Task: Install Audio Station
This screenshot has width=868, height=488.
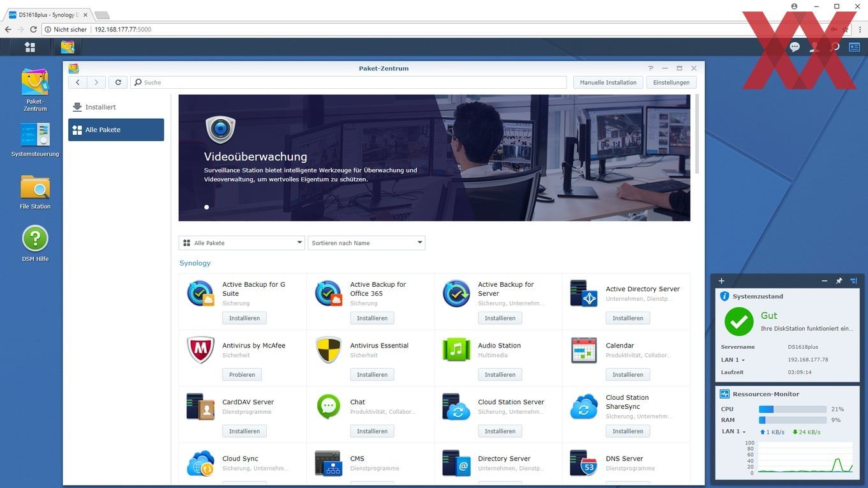Action: (x=500, y=375)
